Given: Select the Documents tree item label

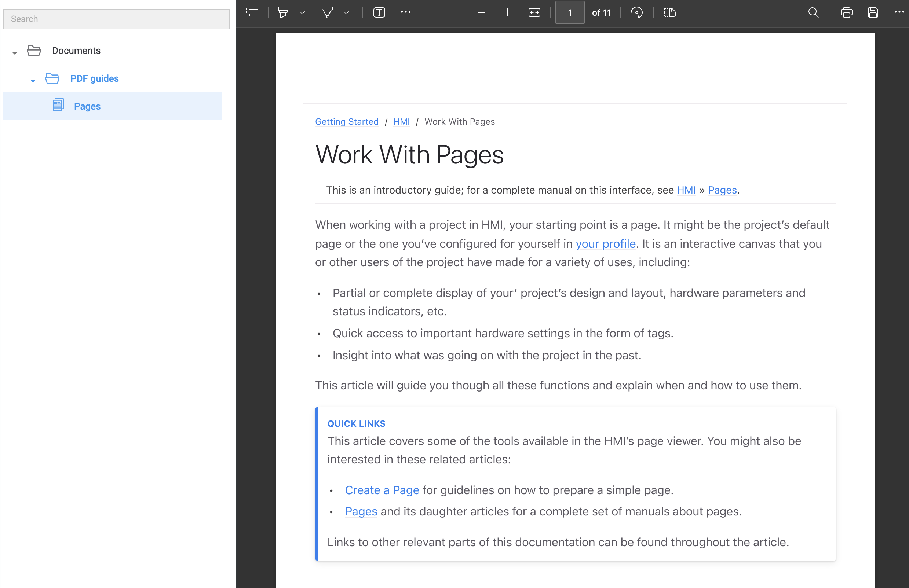Looking at the screenshot, I should coord(76,51).
